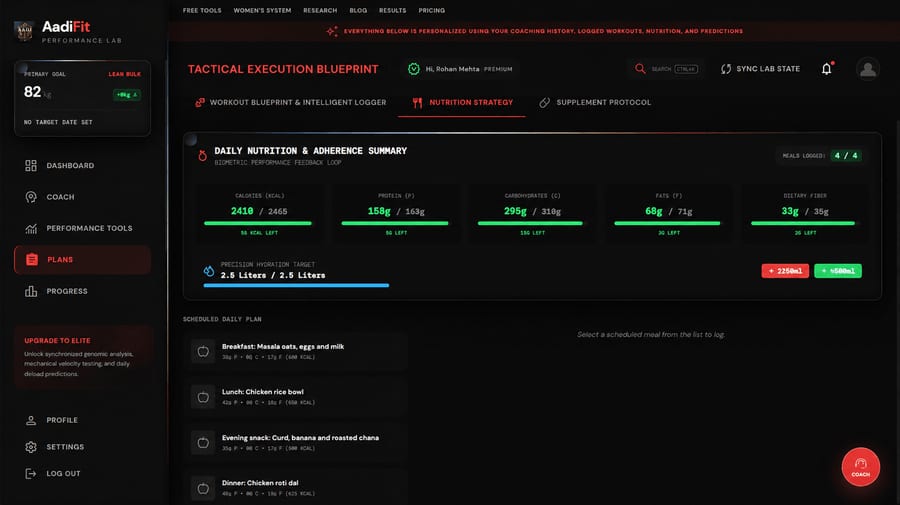Click the carbohydrates 295g value

pos(515,211)
